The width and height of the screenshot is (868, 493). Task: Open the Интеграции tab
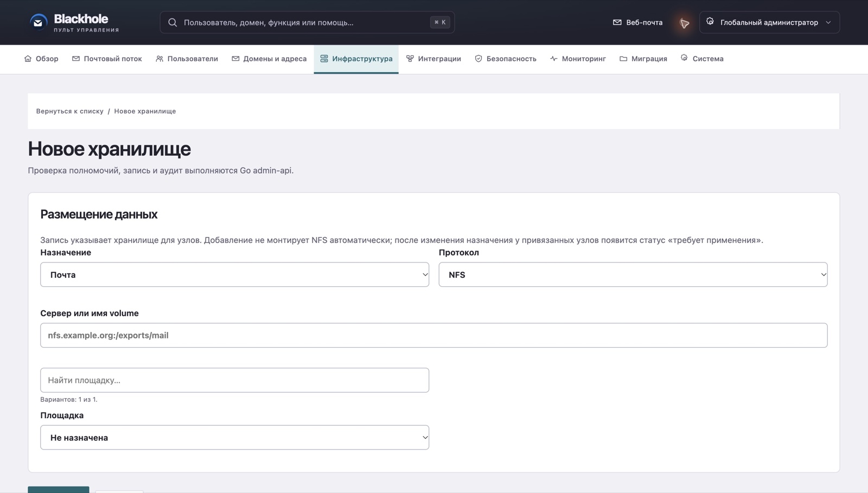pyautogui.click(x=433, y=59)
